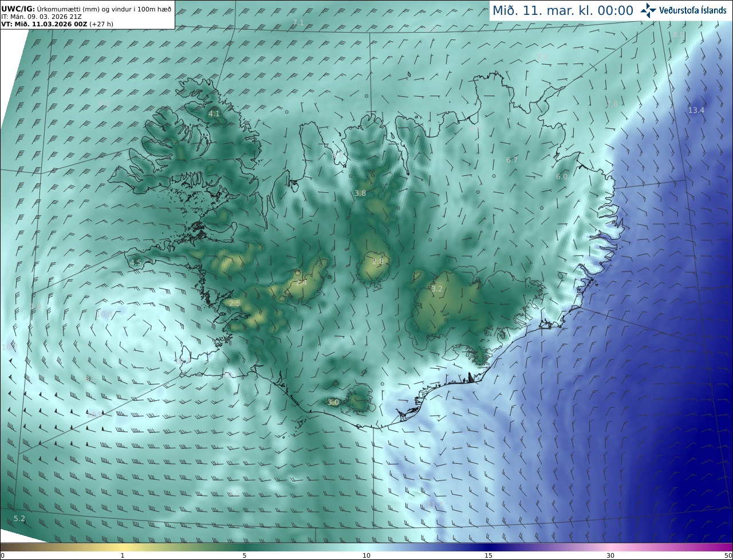Screen dimensions: 733x560
Task: Click the 0 tick label on the color scale
Action: point(2,555)
